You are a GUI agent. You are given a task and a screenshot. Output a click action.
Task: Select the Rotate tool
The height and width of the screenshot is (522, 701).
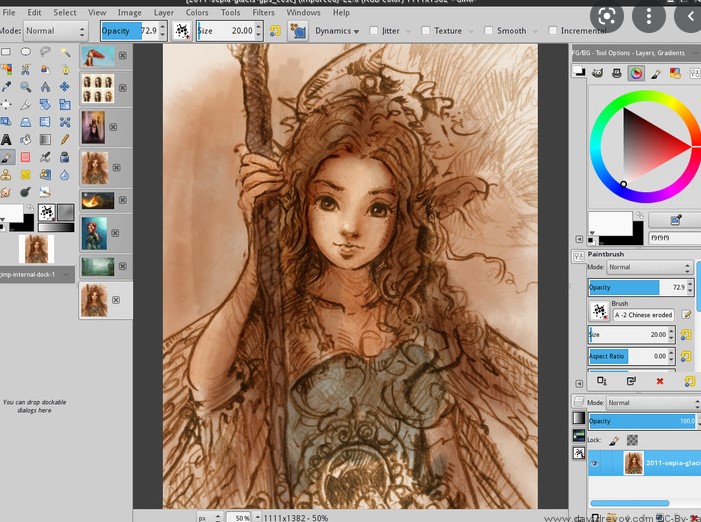coord(45,105)
